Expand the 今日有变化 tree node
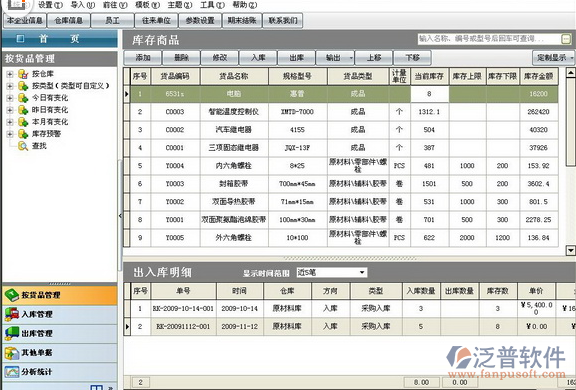The height and width of the screenshot is (390, 576). (x=10, y=98)
